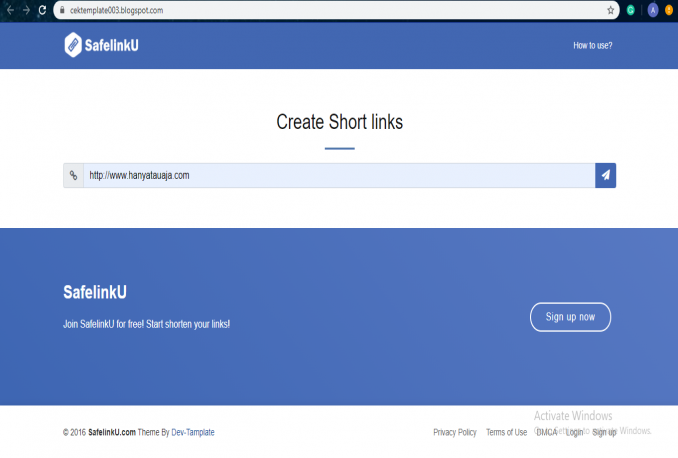Click the orange browser update icon

[669, 10]
